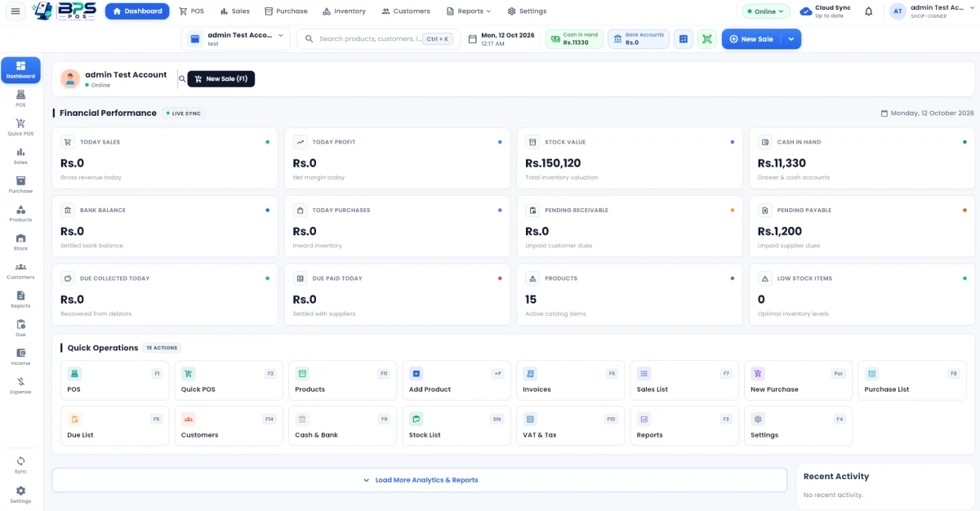Click the black New Sale (F1) button
Viewport: 980px width, 511px height.
pos(221,79)
